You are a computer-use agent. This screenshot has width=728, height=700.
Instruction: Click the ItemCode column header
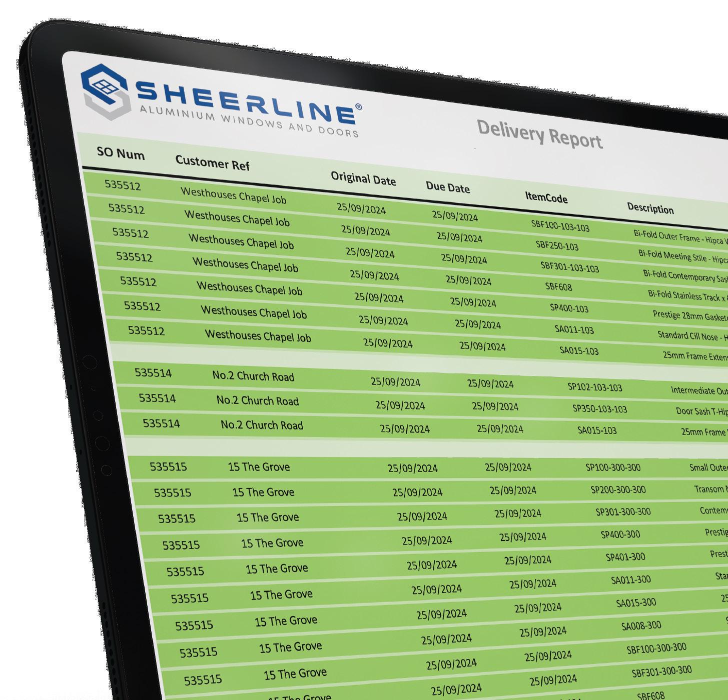(x=546, y=197)
